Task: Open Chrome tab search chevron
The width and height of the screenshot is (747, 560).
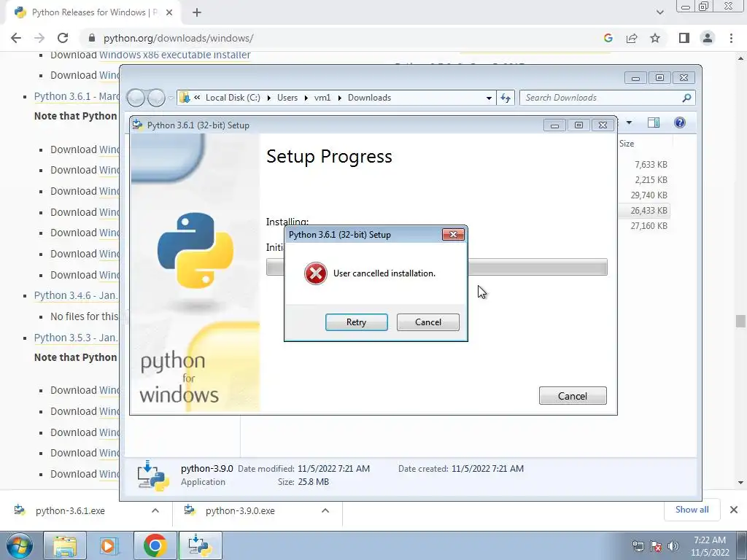Action: click(659, 12)
